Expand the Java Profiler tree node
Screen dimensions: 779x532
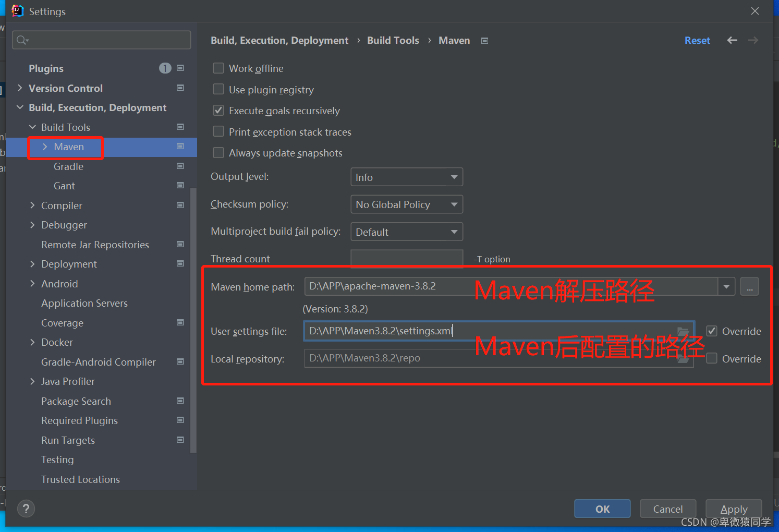[32, 381]
